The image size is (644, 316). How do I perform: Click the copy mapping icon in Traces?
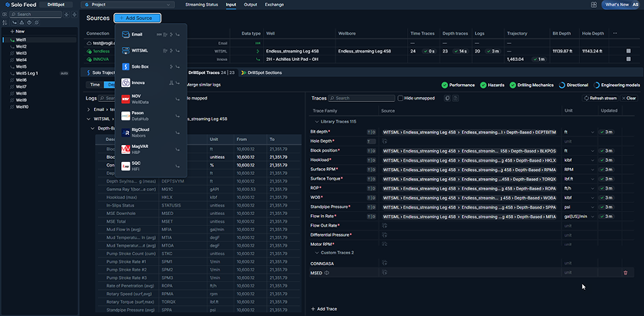pos(447,98)
